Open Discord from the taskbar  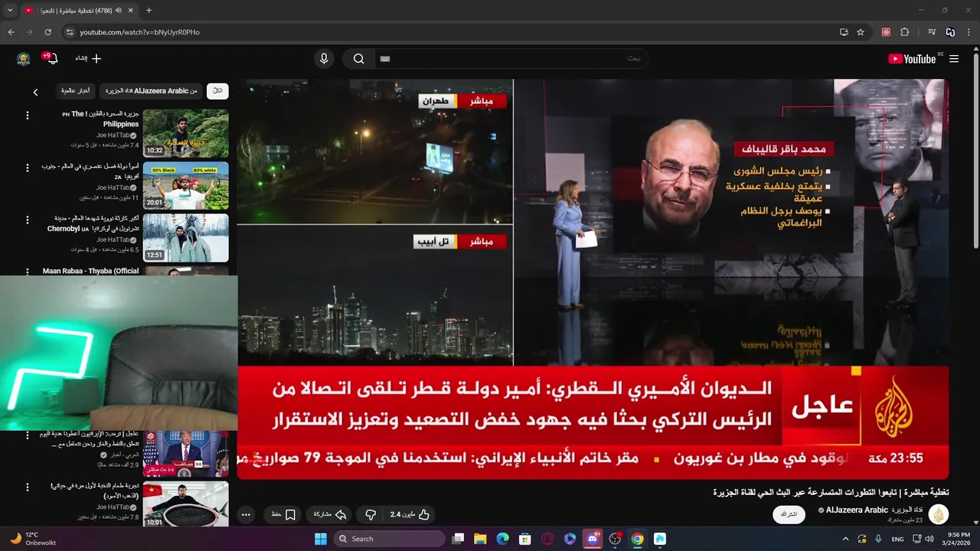coord(592,539)
